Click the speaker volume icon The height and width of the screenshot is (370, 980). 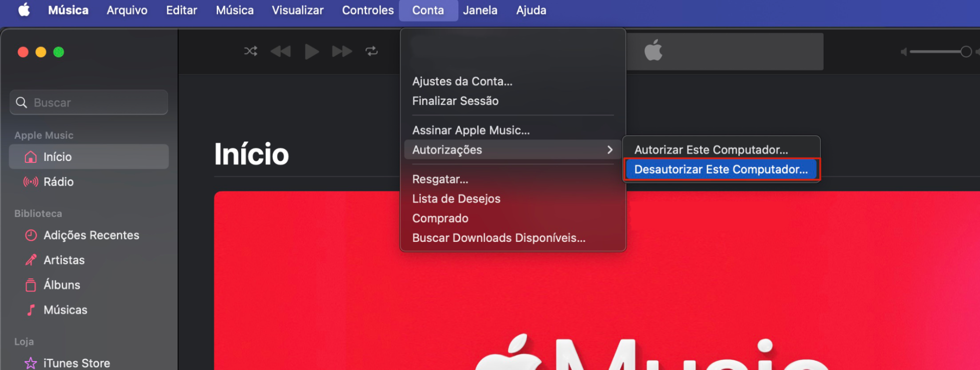[x=904, y=52]
